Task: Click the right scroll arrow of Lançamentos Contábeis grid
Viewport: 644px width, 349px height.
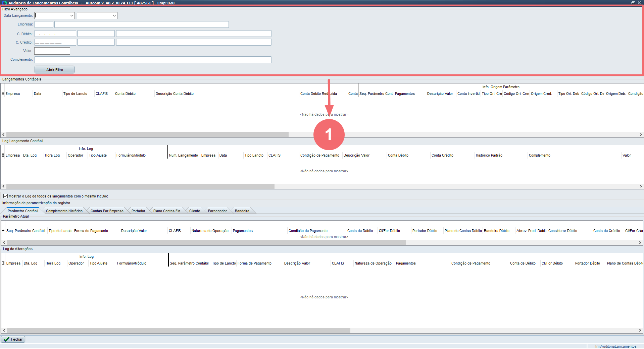Action: [641, 134]
